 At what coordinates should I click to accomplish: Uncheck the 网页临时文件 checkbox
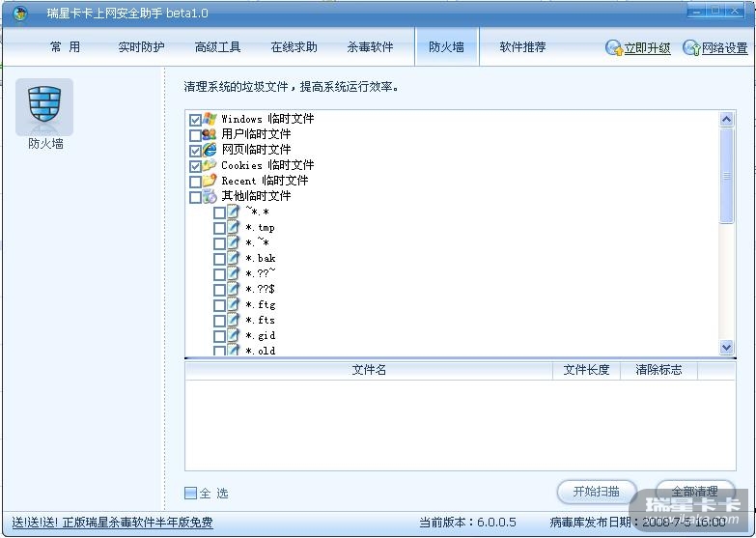pos(195,151)
